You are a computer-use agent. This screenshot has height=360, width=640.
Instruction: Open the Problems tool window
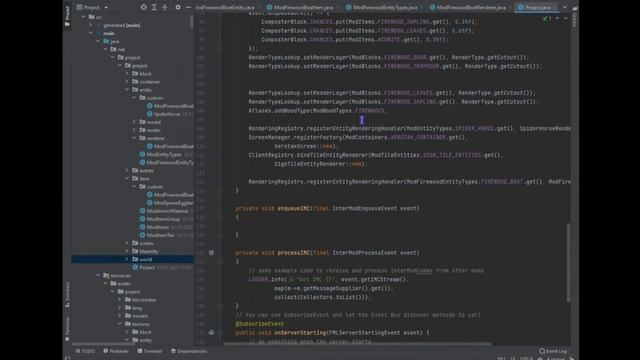pos(116,351)
